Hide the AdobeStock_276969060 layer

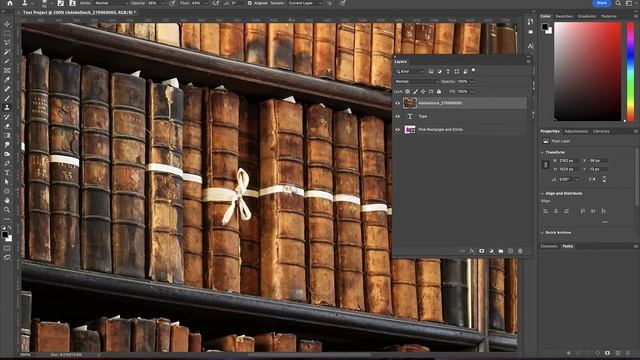398,103
